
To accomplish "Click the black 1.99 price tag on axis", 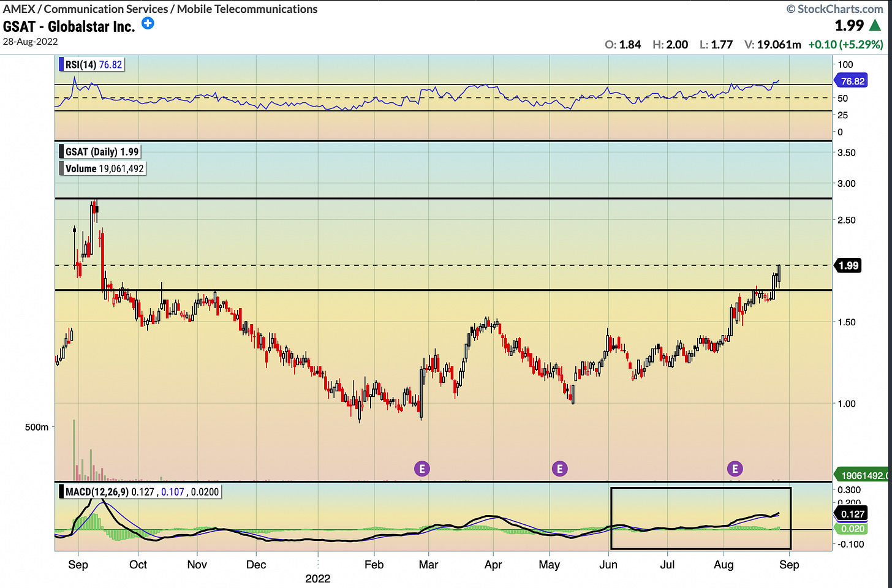I will point(848,265).
